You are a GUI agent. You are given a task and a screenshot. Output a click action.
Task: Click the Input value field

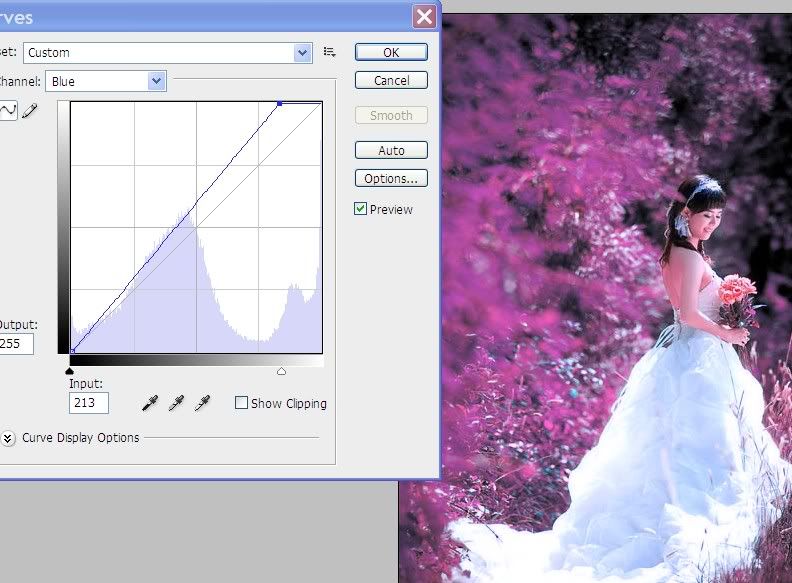pos(88,403)
